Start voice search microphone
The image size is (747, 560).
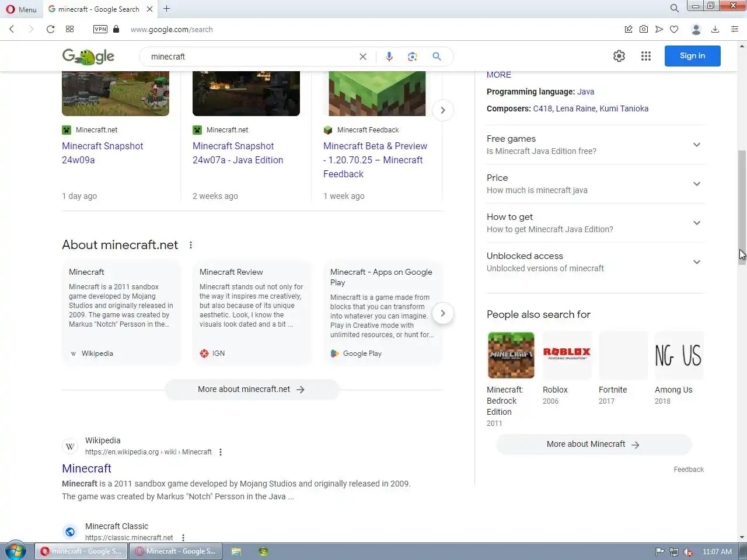point(389,57)
